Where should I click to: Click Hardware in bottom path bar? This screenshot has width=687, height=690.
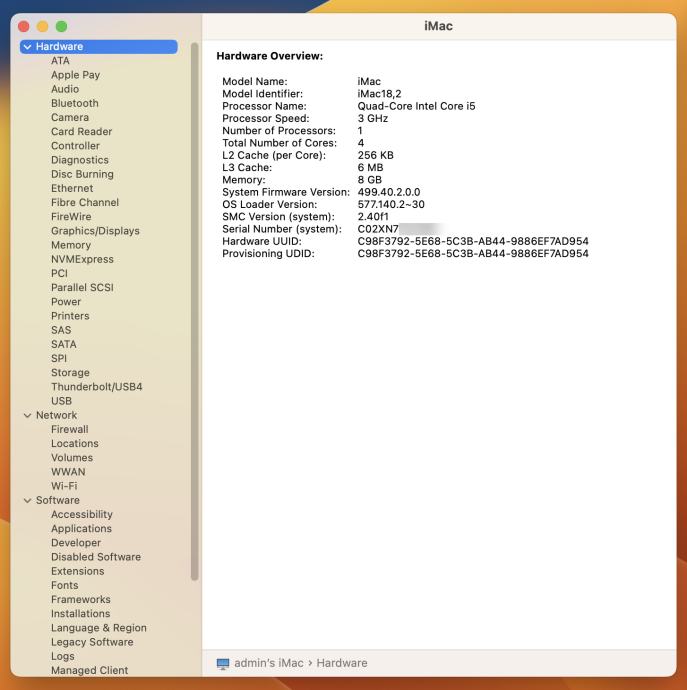pos(342,663)
